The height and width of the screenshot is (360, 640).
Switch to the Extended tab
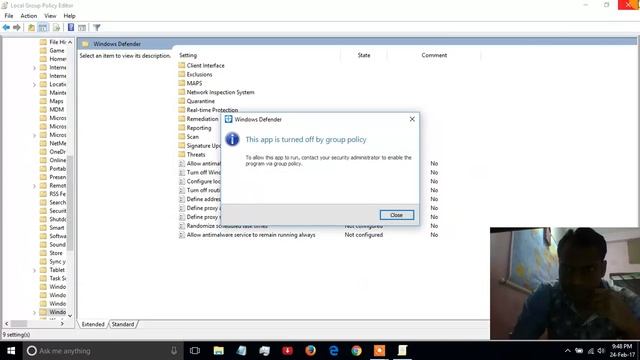[93, 324]
